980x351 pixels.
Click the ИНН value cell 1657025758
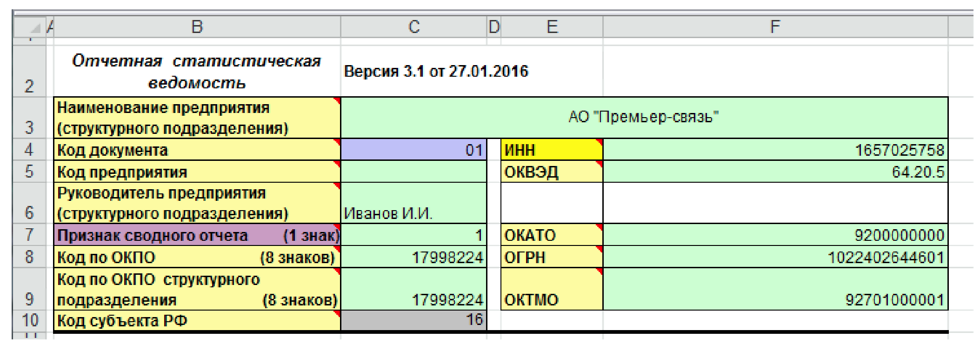coord(775,150)
